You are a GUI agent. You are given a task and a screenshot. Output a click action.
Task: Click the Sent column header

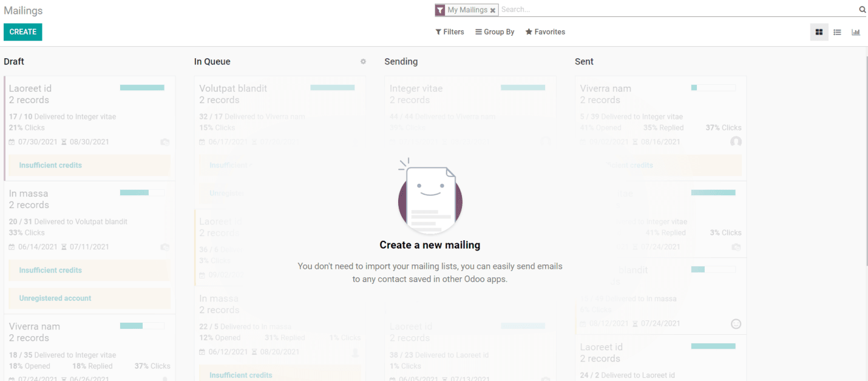tap(585, 62)
